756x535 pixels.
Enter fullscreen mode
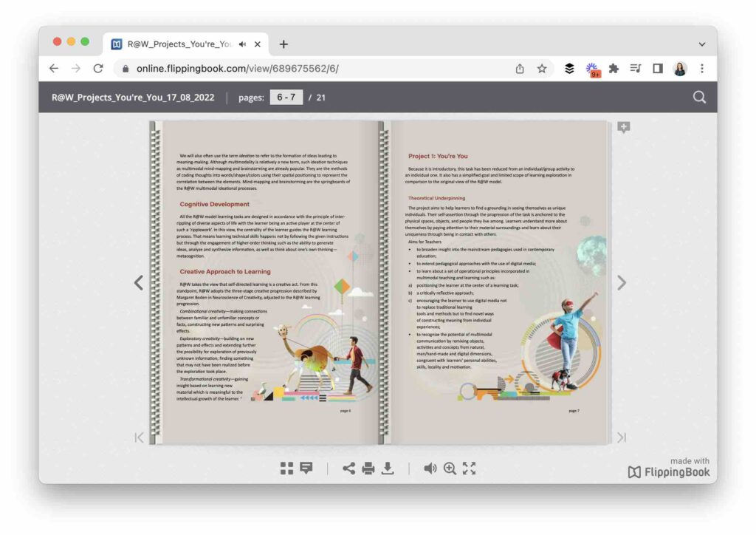pos(470,468)
